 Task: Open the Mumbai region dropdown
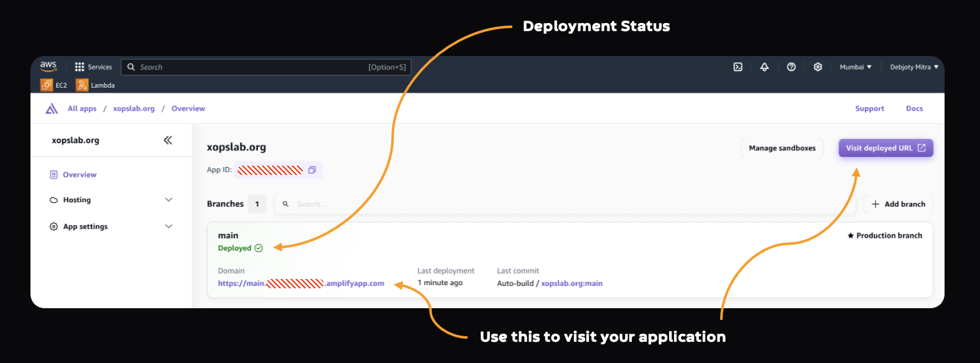coord(856,67)
